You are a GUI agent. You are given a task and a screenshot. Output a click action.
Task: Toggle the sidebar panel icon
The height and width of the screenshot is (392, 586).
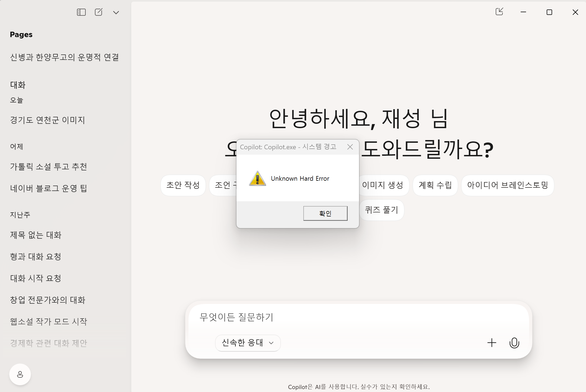[x=81, y=12]
